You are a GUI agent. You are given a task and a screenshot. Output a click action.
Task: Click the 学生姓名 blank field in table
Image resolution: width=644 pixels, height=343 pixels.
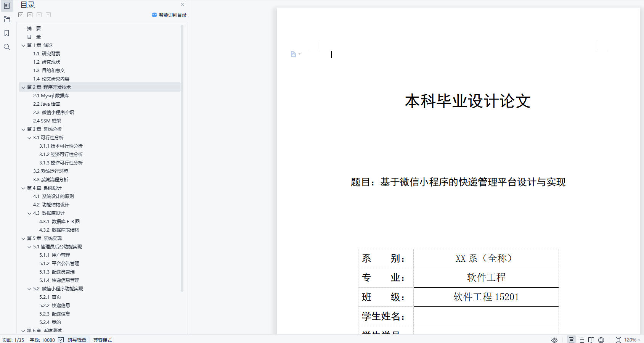tap(486, 316)
